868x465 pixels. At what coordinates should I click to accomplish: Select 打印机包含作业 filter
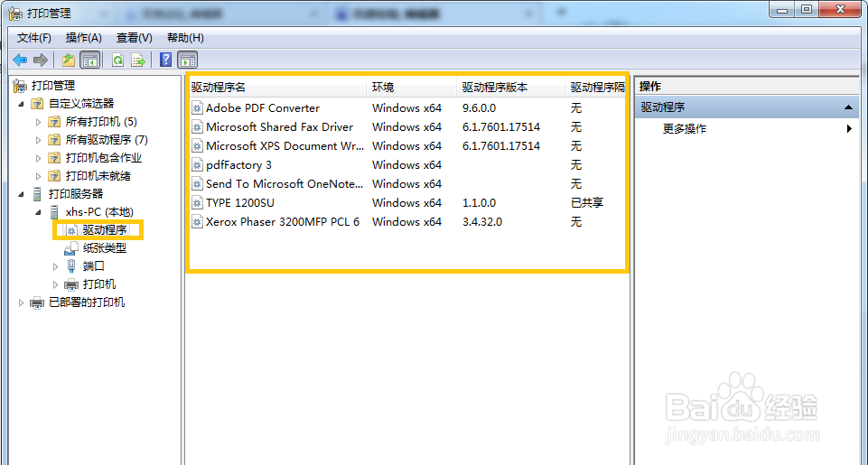pyautogui.click(x=104, y=158)
